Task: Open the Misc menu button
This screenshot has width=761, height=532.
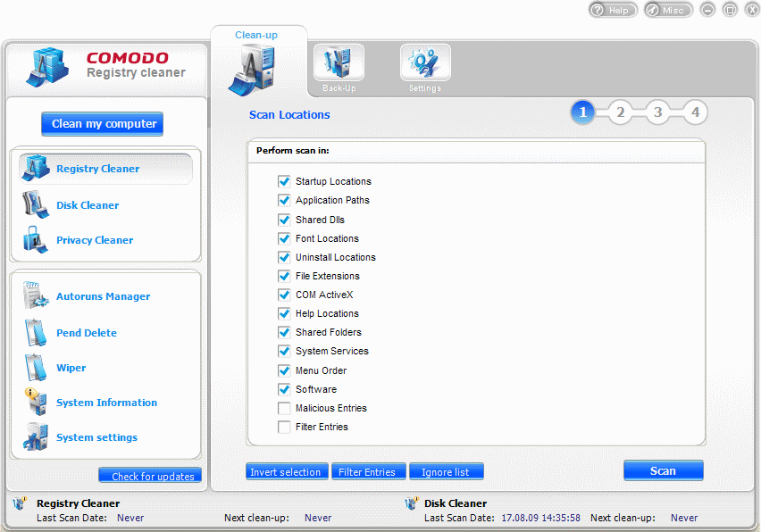Action: tap(668, 10)
